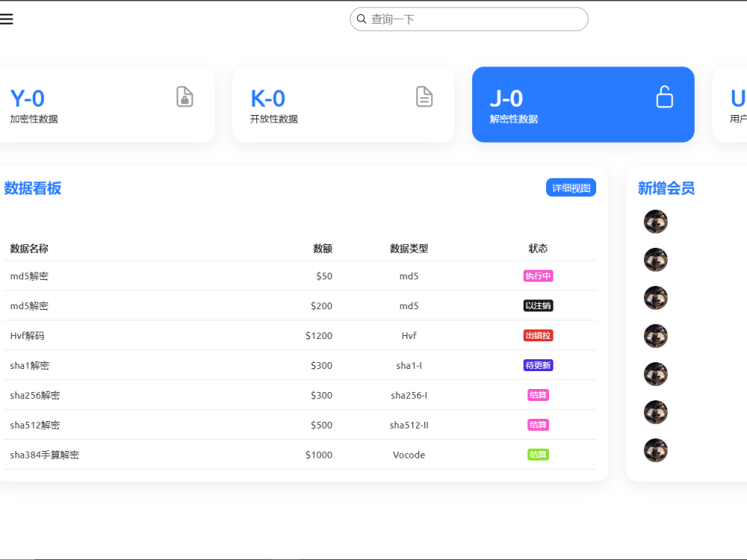Click the sha512-II data type cell
Image resolution: width=747 pixels, height=560 pixels.
tap(409, 425)
